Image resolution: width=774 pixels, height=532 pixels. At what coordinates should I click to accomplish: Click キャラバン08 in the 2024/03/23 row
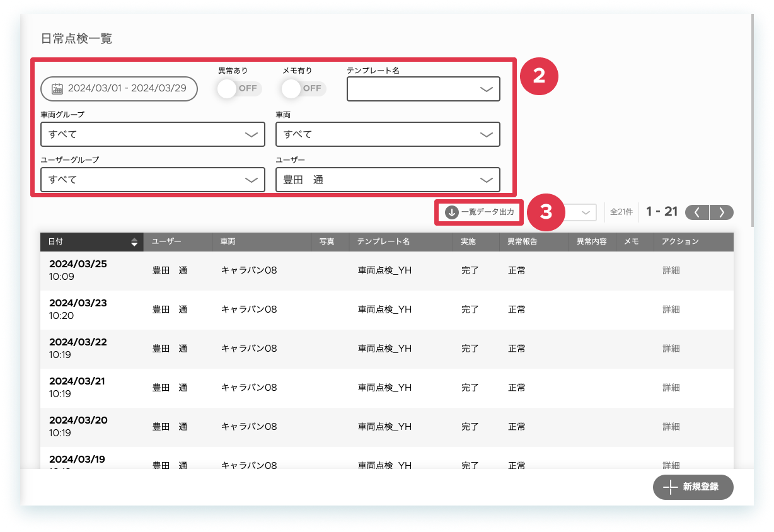click(249, 309)
